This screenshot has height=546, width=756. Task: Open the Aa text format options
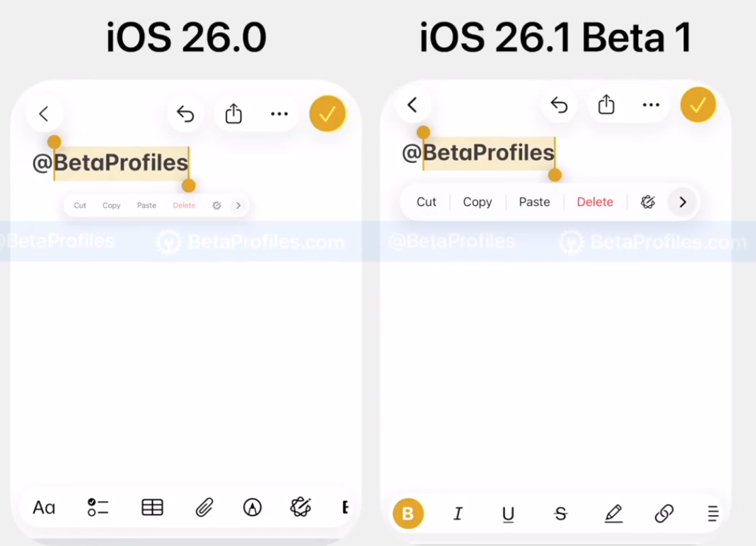[x=44, y=508]
